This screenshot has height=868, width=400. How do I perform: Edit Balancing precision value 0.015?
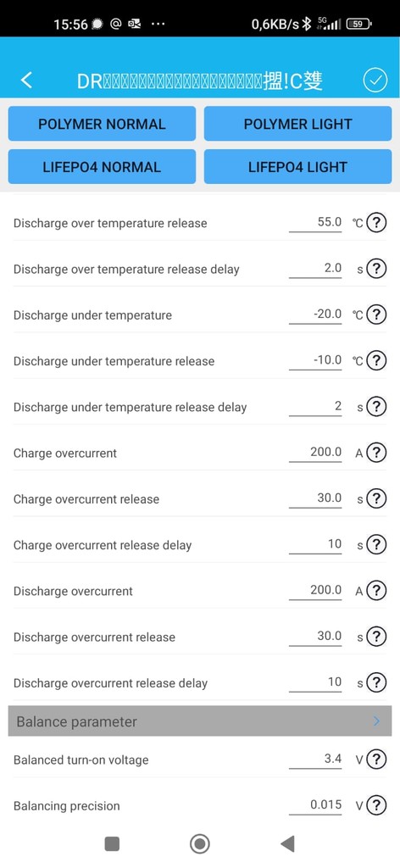tap(315, 805)
